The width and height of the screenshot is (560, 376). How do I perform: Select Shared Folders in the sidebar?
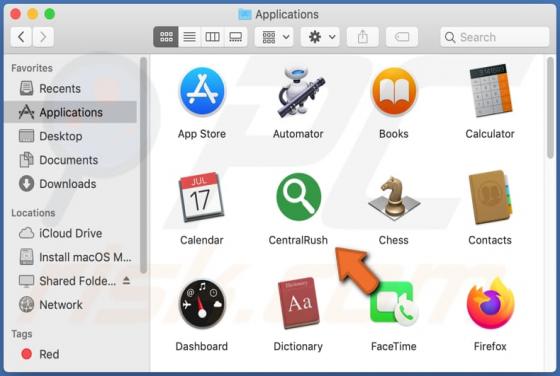click(x=71, y=281)
